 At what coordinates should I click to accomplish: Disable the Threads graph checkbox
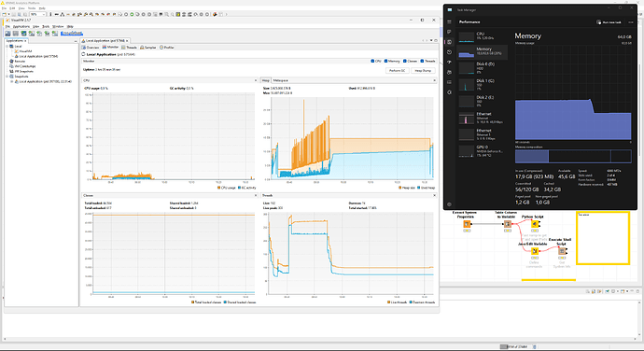pyautogui.click(x=422, y=61)
